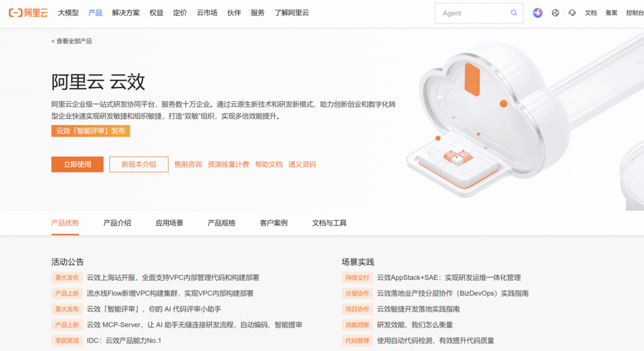Open 云效敏捷开发落地实践指南

coord(418,309)
